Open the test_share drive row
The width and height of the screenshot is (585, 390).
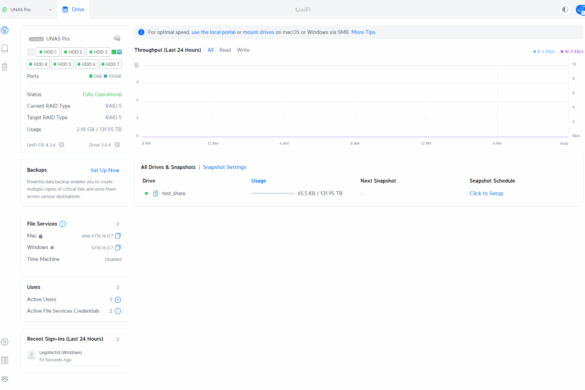click(358, 193)
